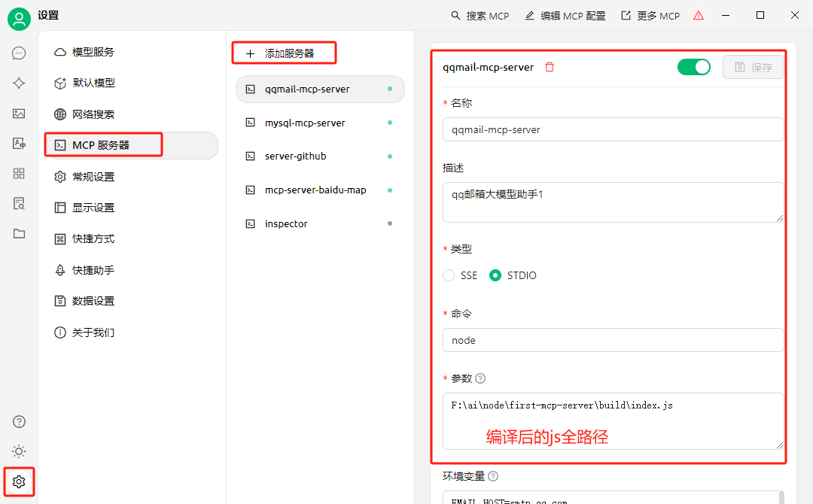Open the mini apps grid icon

19,174
